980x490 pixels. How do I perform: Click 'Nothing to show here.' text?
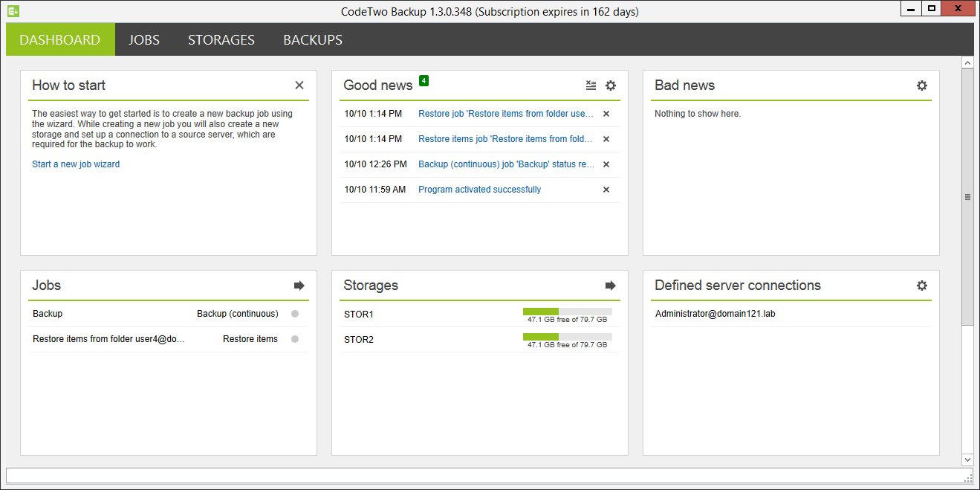click(698, 114)
